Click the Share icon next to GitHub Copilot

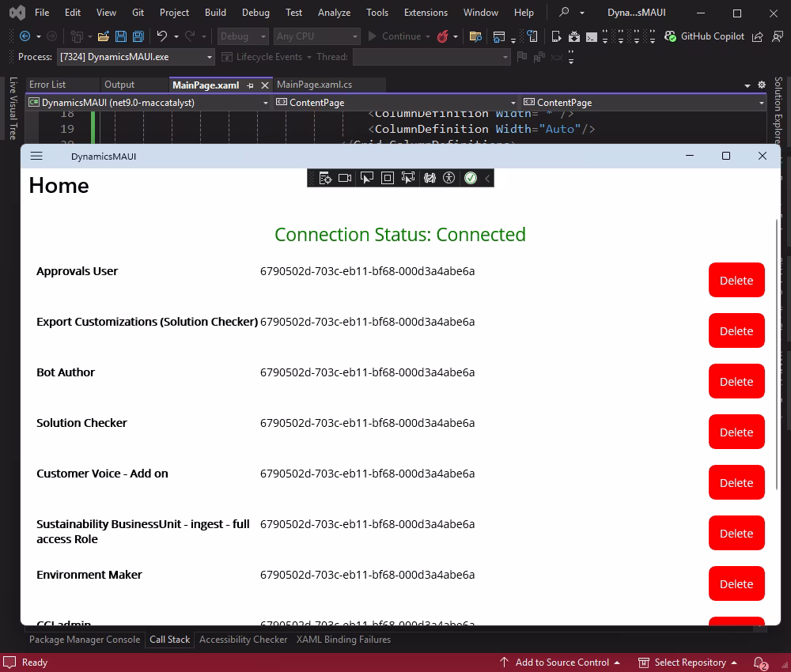tap(757, 36)
